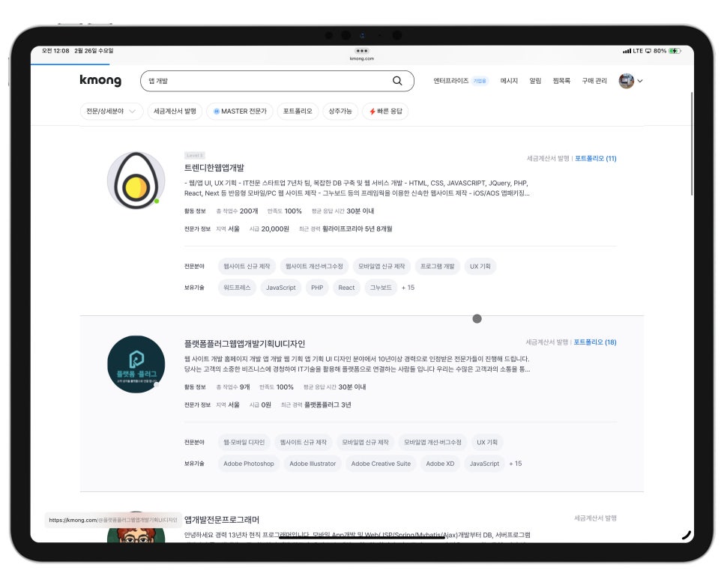Screen dimensions: 724x588
Task: Click the kmong logo
Action: (x=100, y=80)
